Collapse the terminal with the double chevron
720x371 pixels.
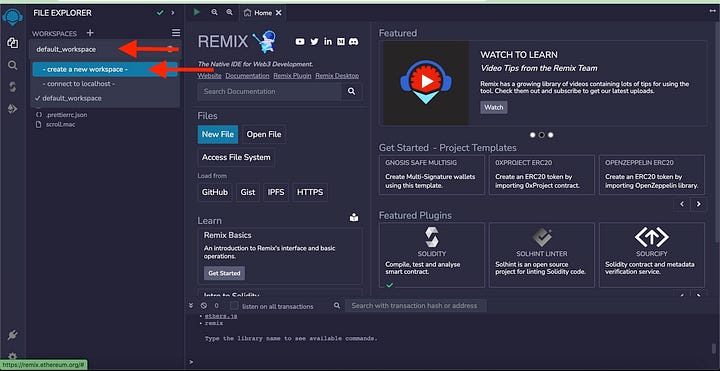(191, 305)
